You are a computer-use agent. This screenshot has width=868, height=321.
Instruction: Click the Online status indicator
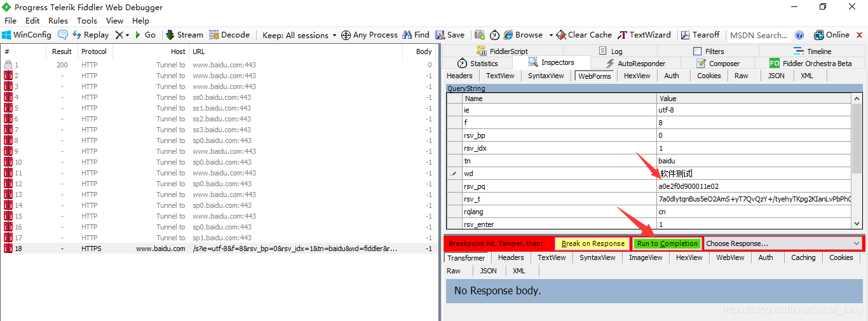coord(832,35)
